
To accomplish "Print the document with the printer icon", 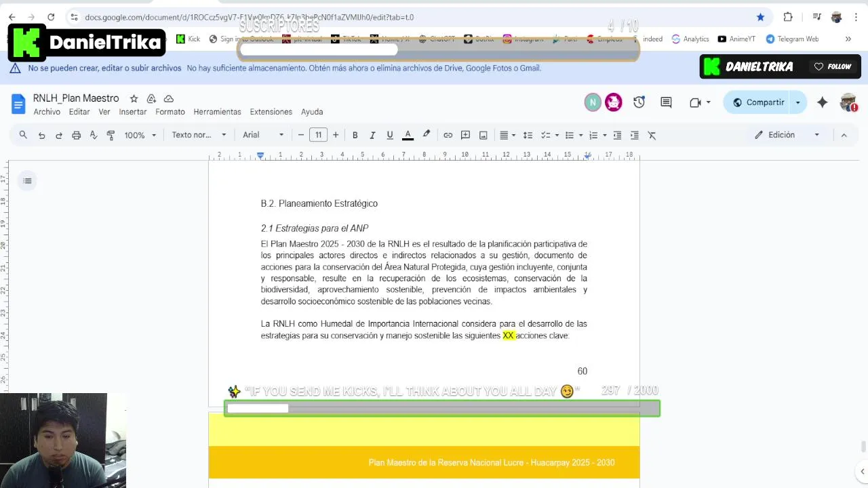I will (77, 135).
